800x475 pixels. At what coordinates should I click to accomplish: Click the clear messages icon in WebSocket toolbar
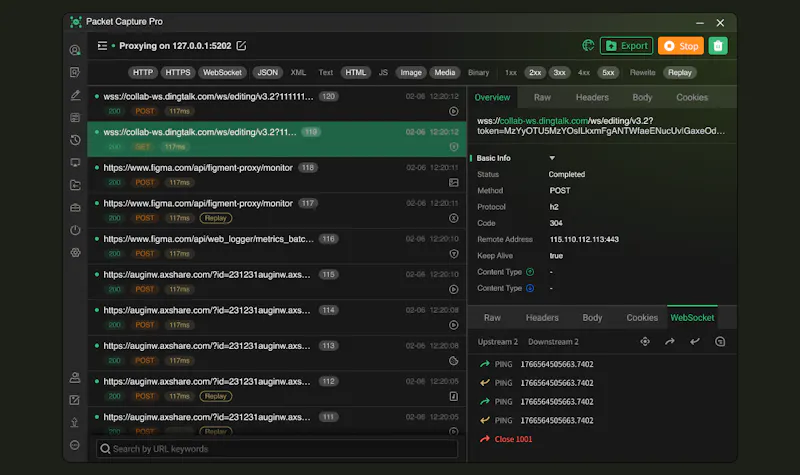coord(720,342)
